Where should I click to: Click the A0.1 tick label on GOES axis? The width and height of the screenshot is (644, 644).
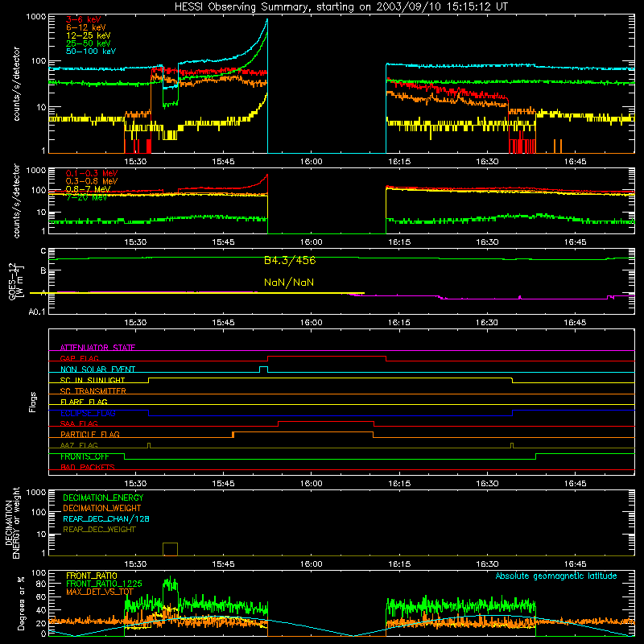[x=36, y=312]
